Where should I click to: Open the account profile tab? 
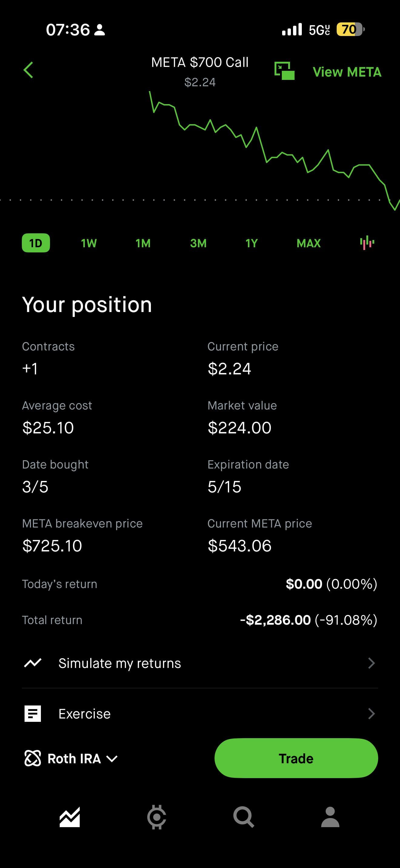click(330, 817)
